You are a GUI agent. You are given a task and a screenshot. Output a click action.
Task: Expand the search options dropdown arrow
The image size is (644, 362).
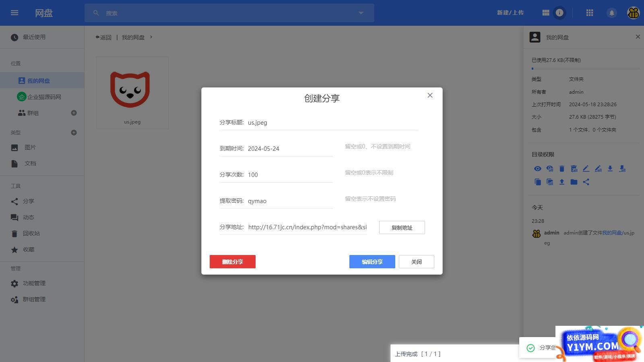click(x=361, y=13)
